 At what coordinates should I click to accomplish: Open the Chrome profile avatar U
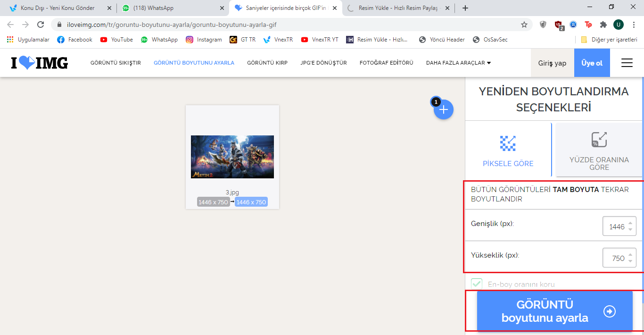point(618,25)
